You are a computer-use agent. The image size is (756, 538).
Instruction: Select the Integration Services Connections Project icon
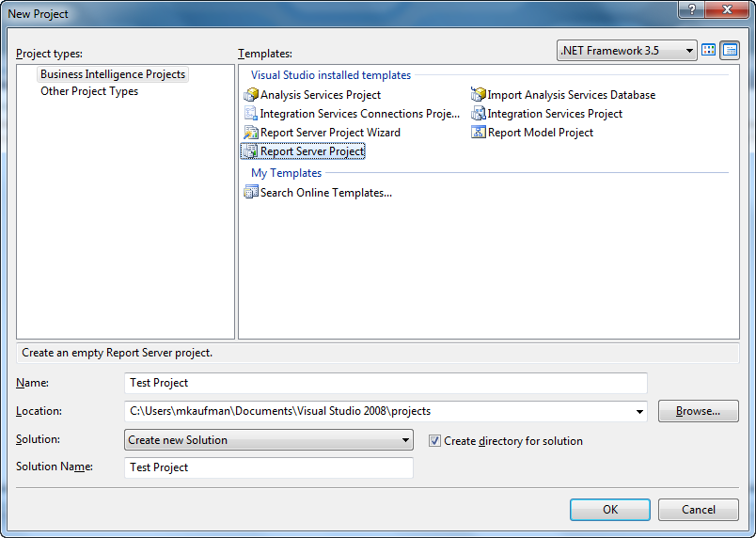click(251, 114)
